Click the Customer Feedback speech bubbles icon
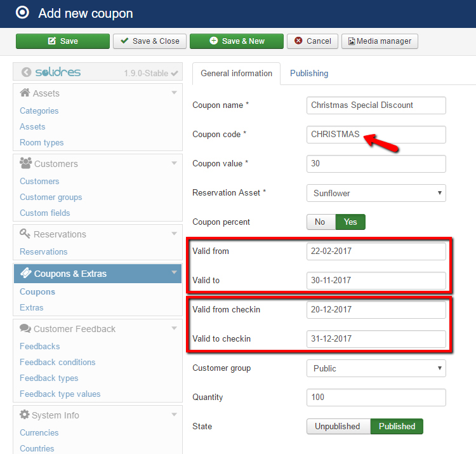 [x=25, y=328]
